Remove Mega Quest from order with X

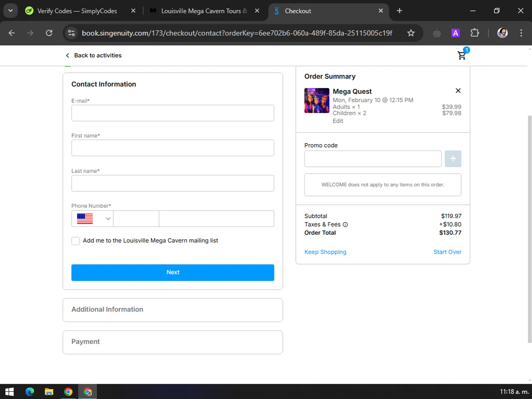tap(458, 91)
